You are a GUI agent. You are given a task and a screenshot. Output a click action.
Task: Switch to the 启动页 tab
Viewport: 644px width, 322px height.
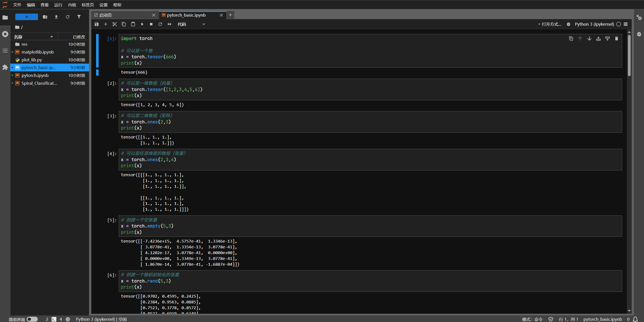click(x=106, y=15)
